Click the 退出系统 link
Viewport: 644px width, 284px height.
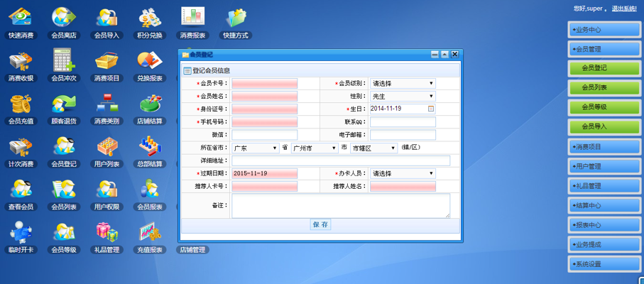624,9
